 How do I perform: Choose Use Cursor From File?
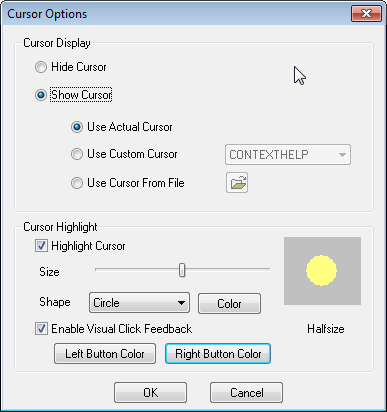tap(77, 183)
